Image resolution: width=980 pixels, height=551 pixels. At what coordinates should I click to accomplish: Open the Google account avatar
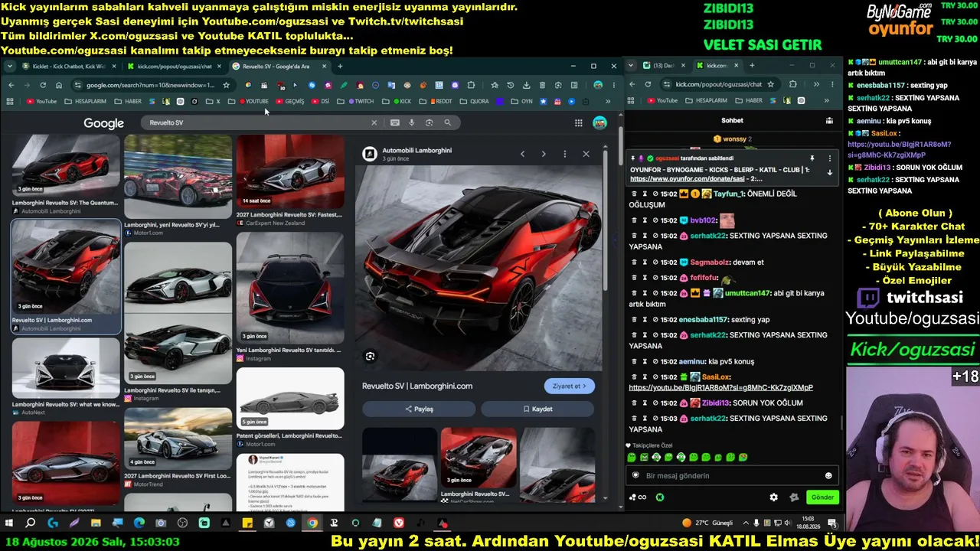(x=599, y=122)
